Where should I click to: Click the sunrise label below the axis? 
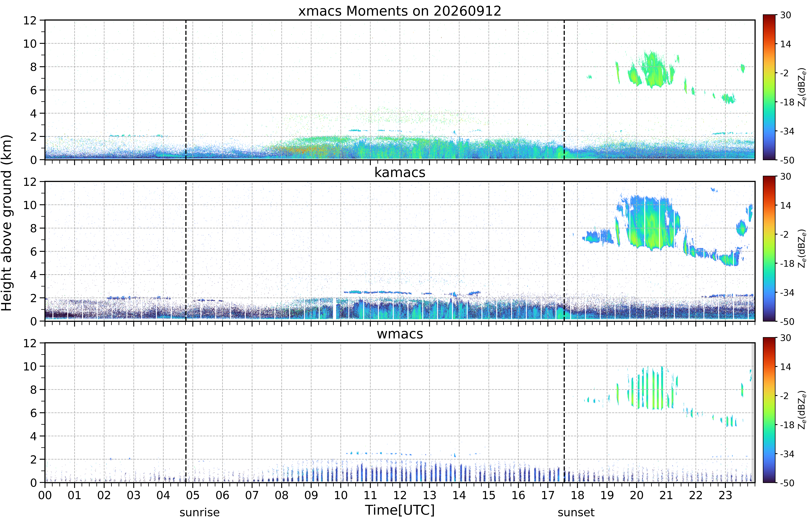point(200,512)
